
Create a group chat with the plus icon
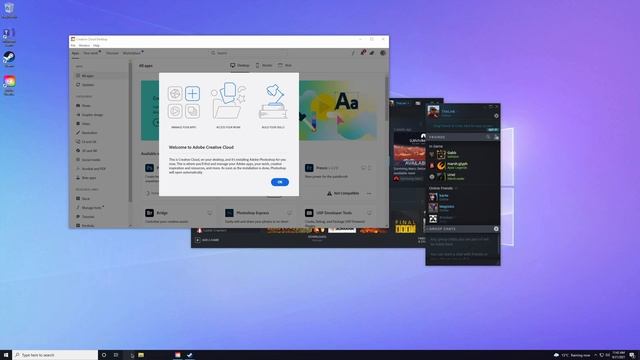(x=496, y=229)
